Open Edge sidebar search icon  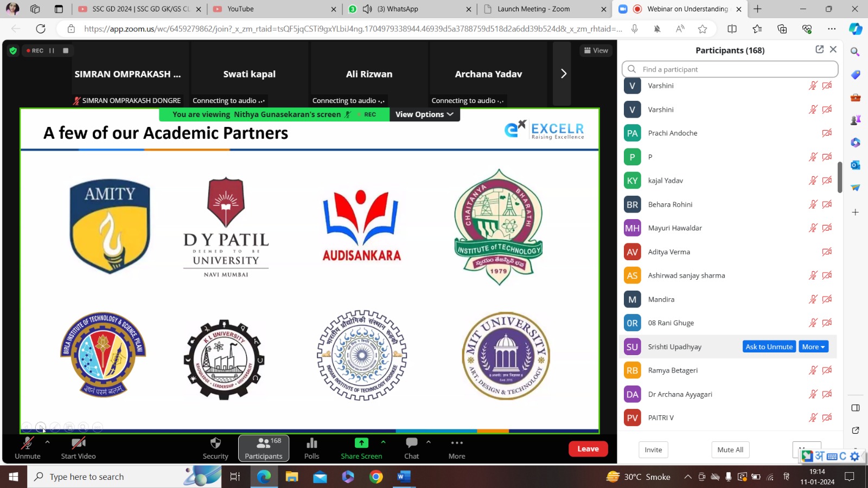click(856, 52)
